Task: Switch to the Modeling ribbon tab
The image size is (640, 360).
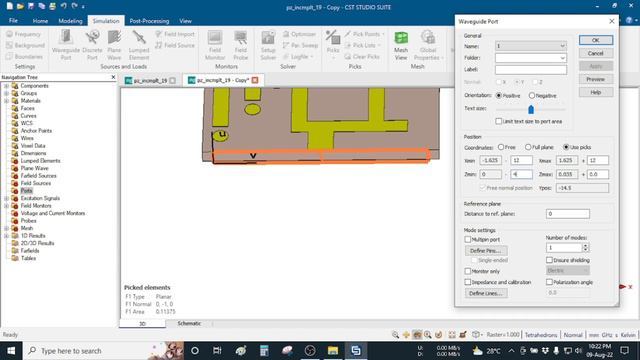Action: (x=70, y=20)
